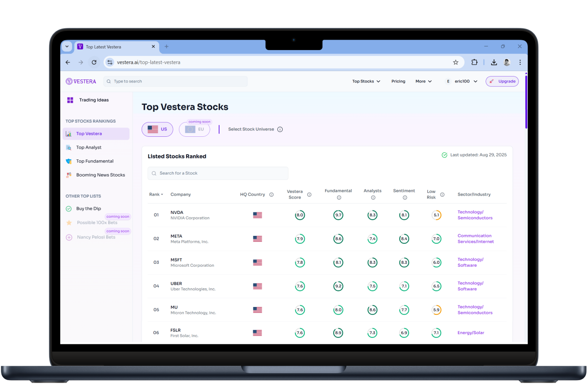Open Technology/Semiconductors link for MU
The image size is (588, 384).
(x=475, y=309)
